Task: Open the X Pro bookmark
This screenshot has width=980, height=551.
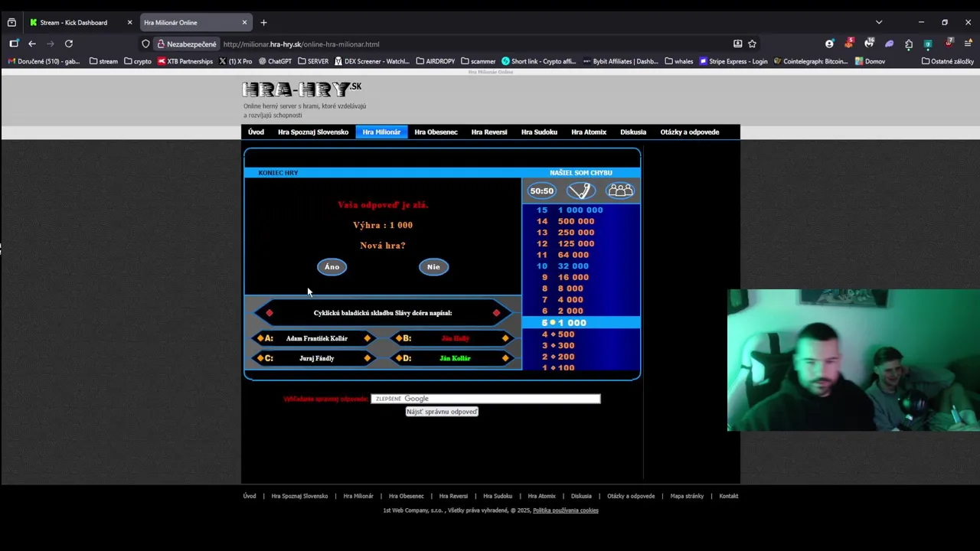Action: click(x=236, y=61)
